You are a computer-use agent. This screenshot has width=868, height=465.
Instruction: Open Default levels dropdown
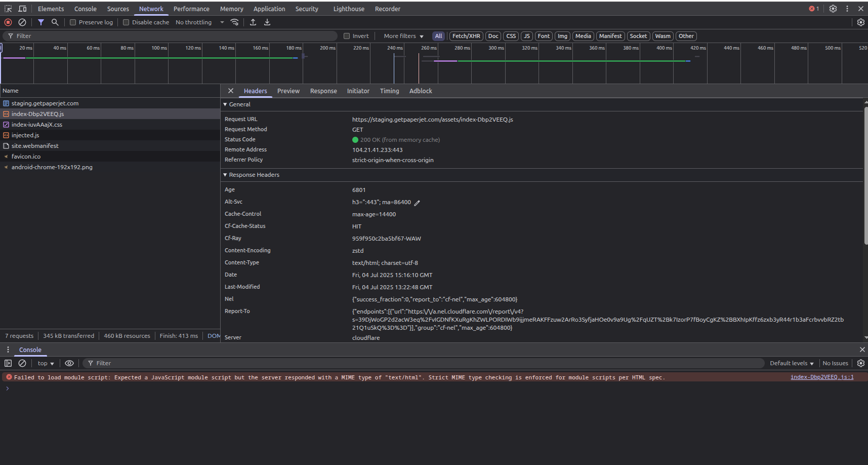[792, 363]
